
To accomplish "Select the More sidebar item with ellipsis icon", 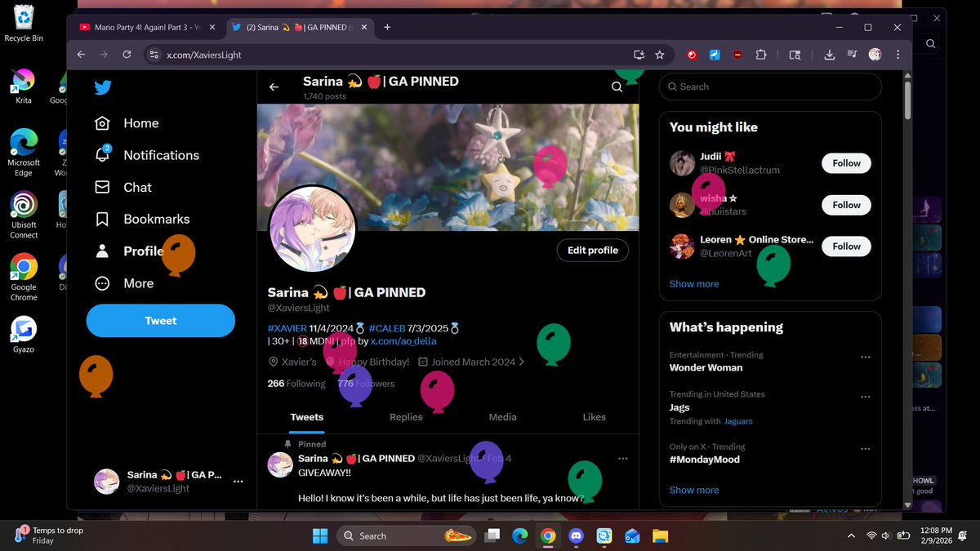I will click(102, 283).
